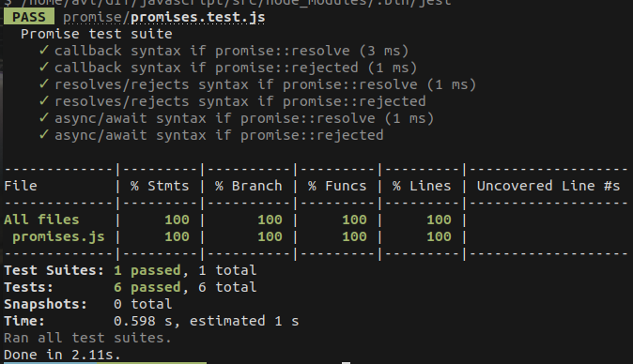Click promises.js % Branch value 100

270,236
